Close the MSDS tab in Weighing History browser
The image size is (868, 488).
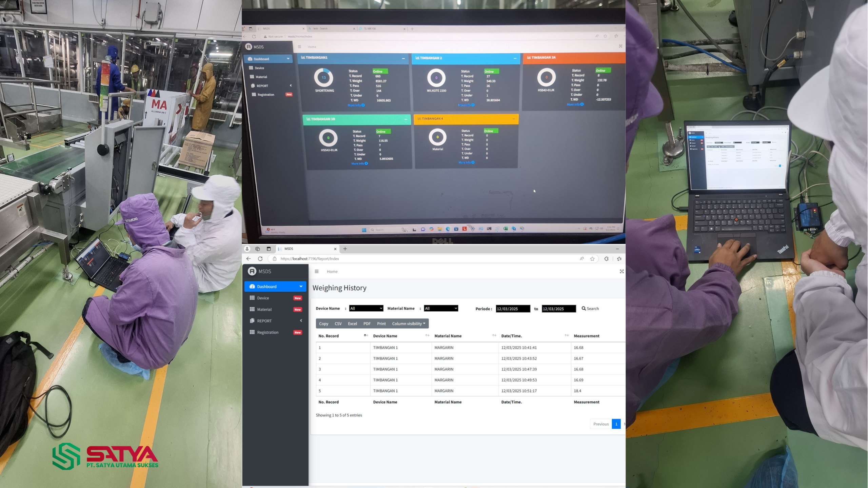click(x=335, y=249)
